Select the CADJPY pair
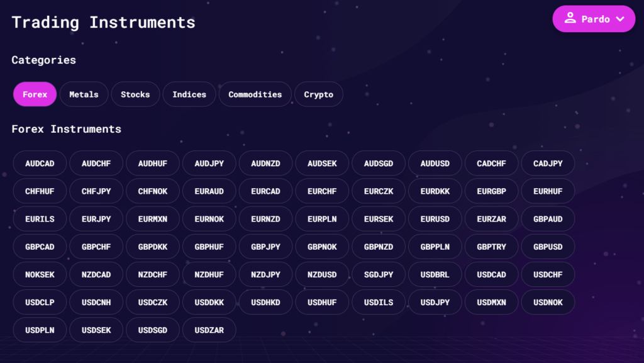Screen dimensions: 644x363 [547, 163]
